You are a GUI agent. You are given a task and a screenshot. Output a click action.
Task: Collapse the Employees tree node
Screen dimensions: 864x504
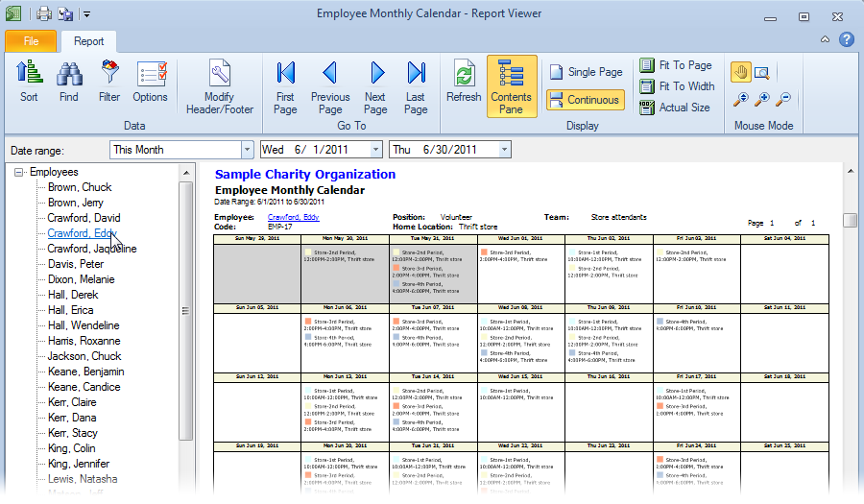tap(18, 172)
